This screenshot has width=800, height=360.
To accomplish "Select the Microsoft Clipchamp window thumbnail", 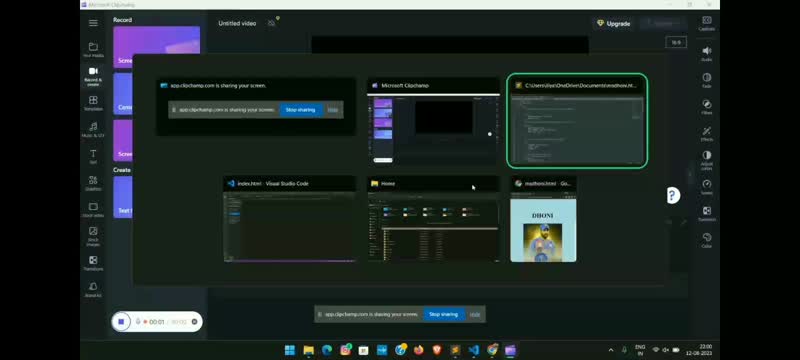I will [433, 122].
